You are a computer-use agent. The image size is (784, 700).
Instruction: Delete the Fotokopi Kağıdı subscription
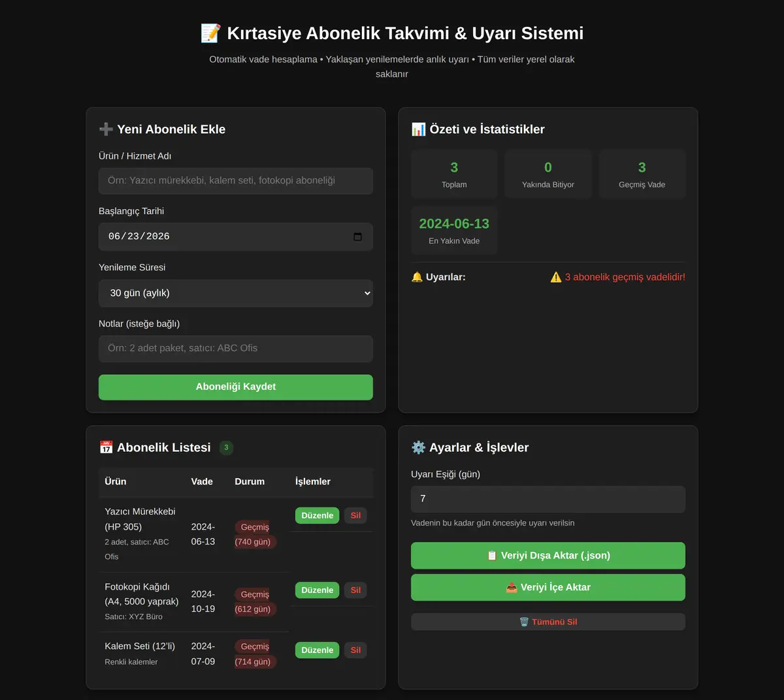[355, 590]
